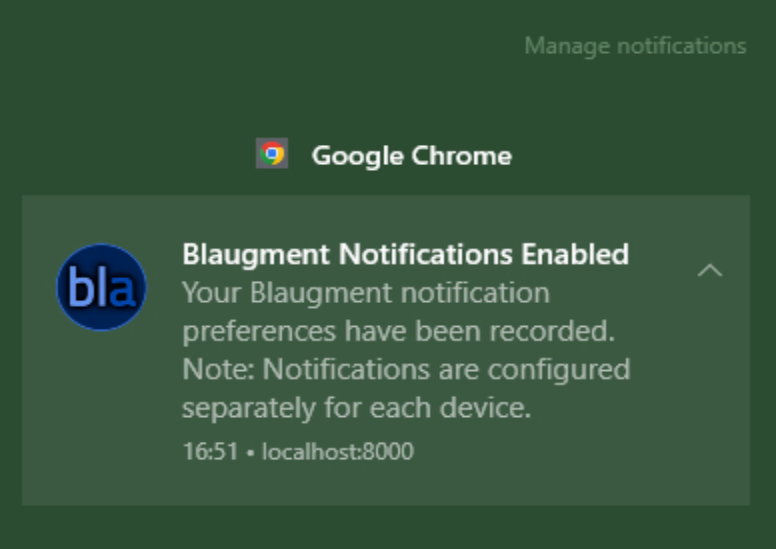Click the 16:51 notification timestamp

(x=210, y=451)
